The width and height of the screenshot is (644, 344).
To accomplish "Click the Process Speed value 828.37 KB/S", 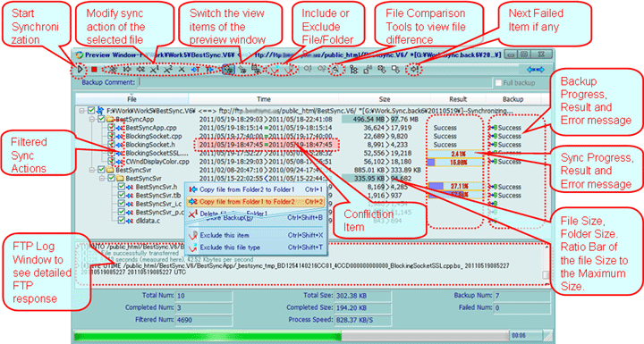I will click(361, 320).
